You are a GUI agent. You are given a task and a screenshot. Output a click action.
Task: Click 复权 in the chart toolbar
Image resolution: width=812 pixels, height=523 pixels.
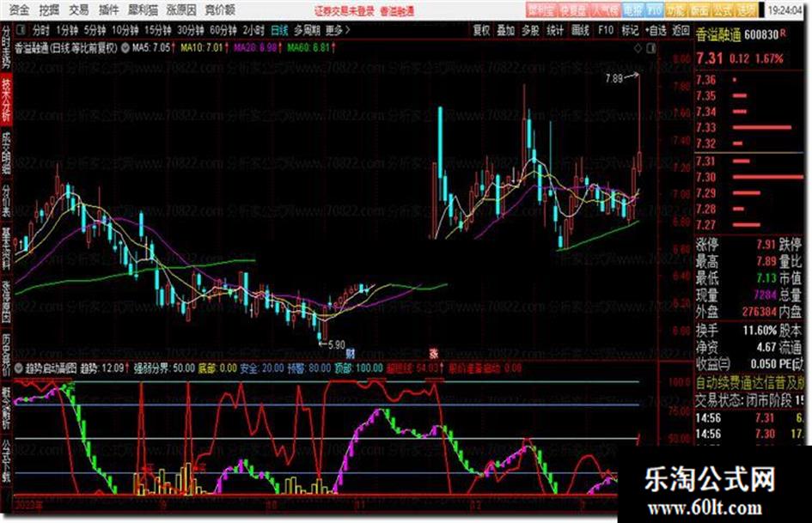point(481,31)
